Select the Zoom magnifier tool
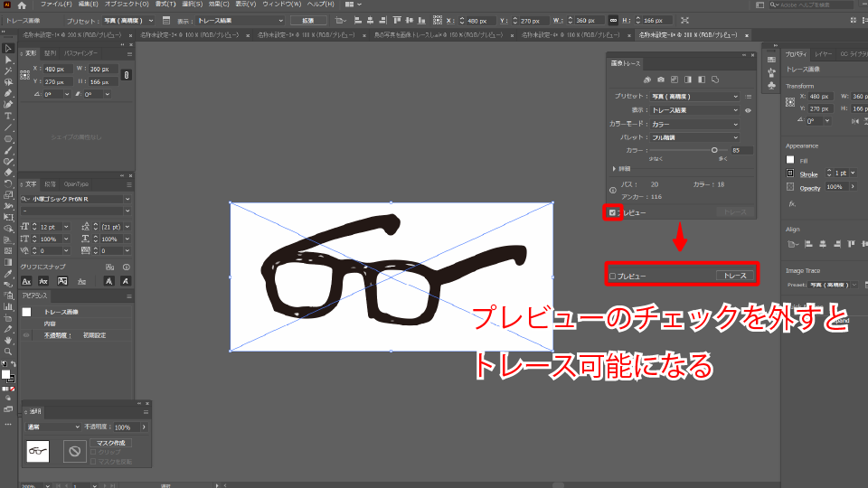Image resolution: width=868 pixels, height=488 pixels. tap(8, 352)
